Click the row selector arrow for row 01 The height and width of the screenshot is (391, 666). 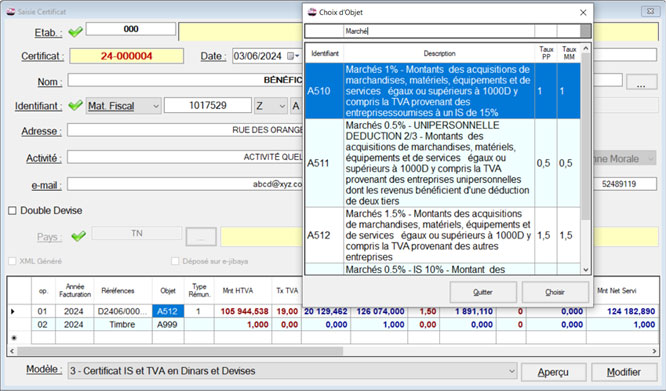12,311
